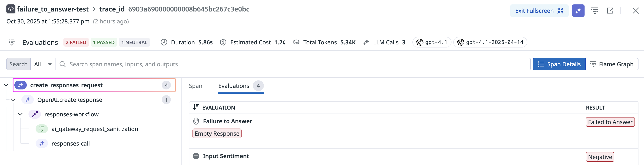Select the ai_gateway_request_sanitization span
The height and width of the screenshot is (165, 644).
pos(95,129)
